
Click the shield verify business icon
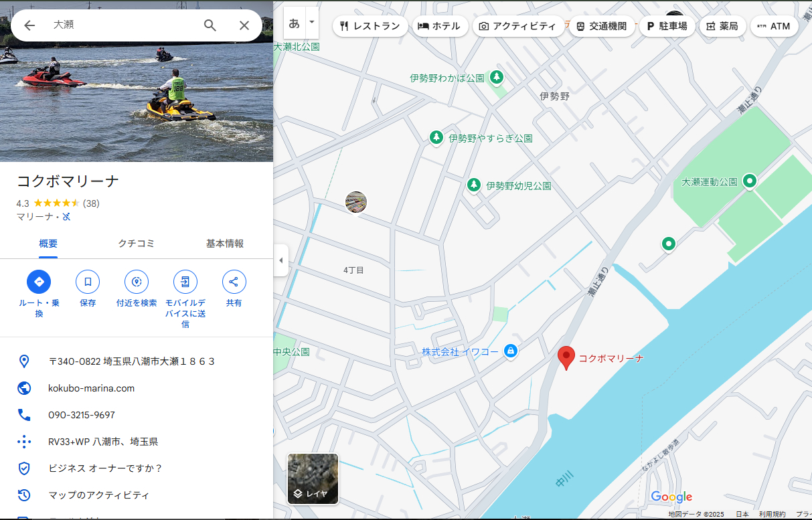point(24,468)
